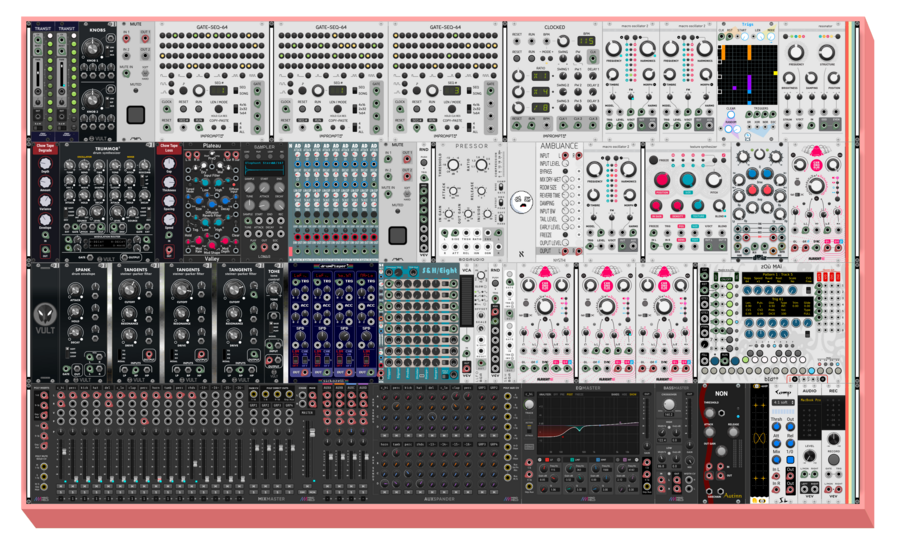Adjust Resonance knob on first Tangents filter
This screenshot has height=553, width=900.
pyautogui.click(x=129, y=314)
